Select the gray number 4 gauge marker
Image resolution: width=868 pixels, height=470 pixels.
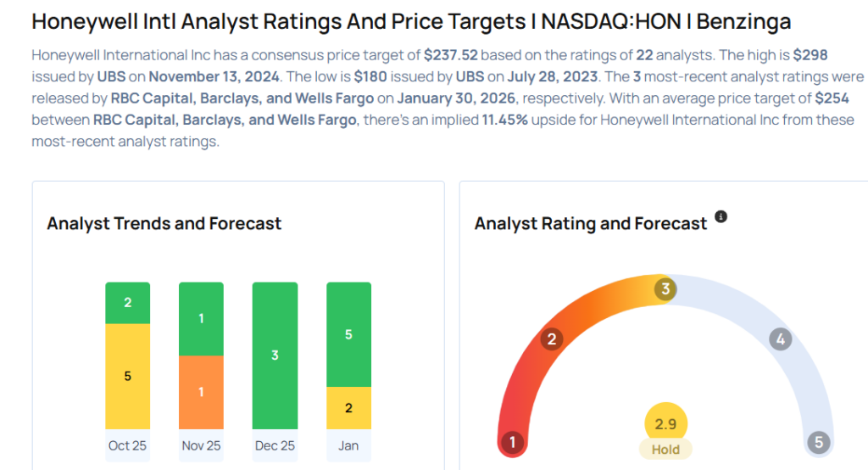780,340
